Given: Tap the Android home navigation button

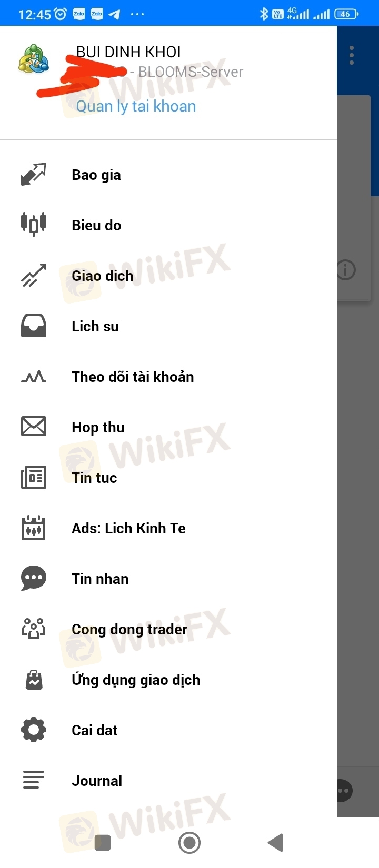Looking at the screenshot, I should click(189, 842).
